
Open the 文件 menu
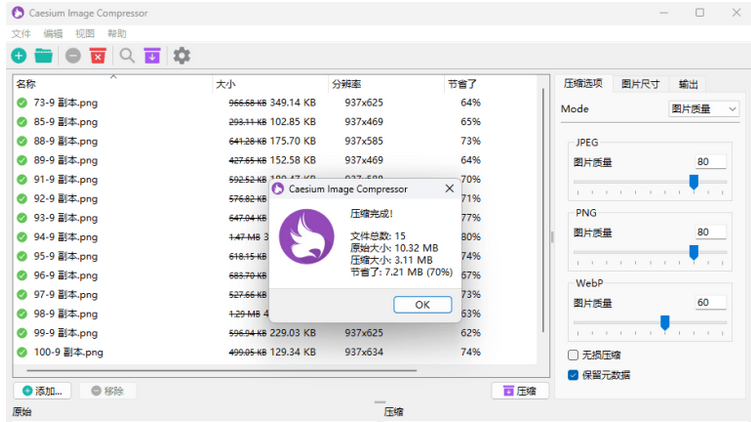click(21, 33)
